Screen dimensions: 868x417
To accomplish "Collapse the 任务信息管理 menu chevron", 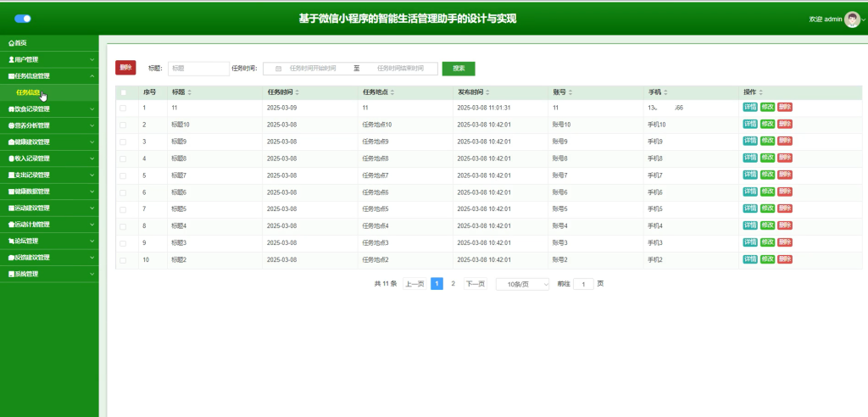I will coord(92,76).
